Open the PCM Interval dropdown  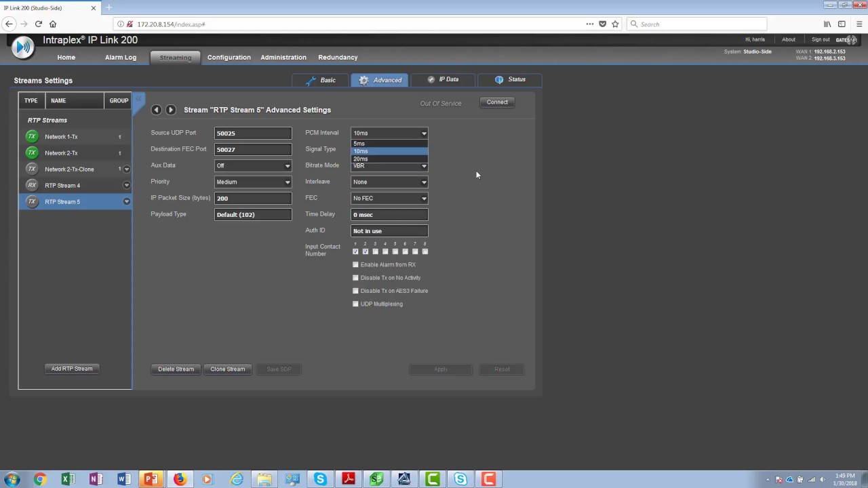(x=389, y=133)
